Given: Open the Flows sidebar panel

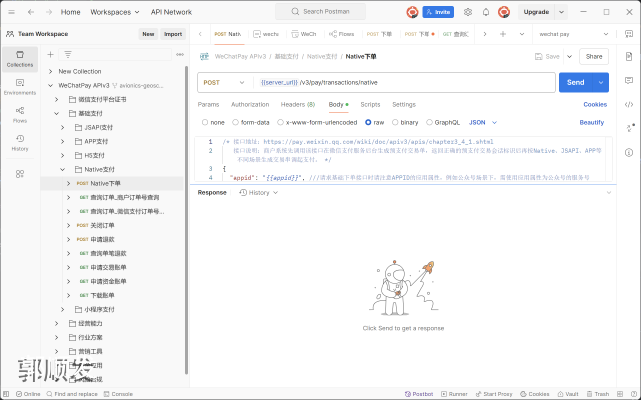Looking at the screenshot, I should coord(20,115).
